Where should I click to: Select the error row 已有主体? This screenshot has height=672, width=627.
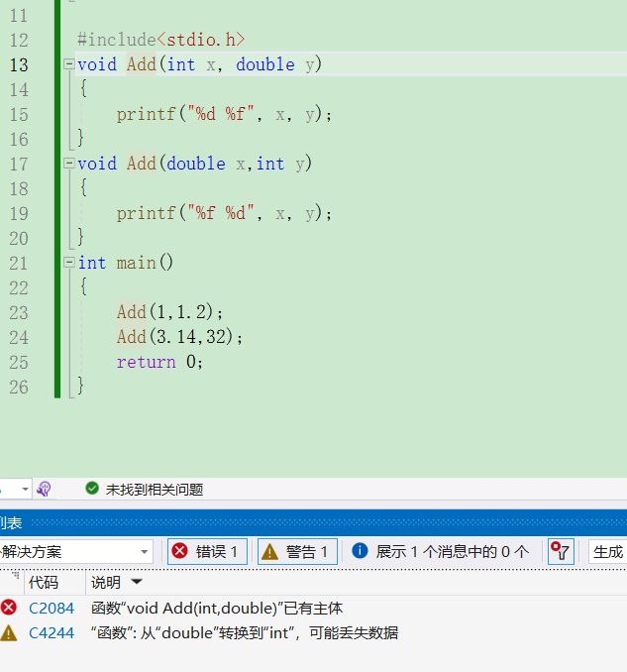point(313,609)
